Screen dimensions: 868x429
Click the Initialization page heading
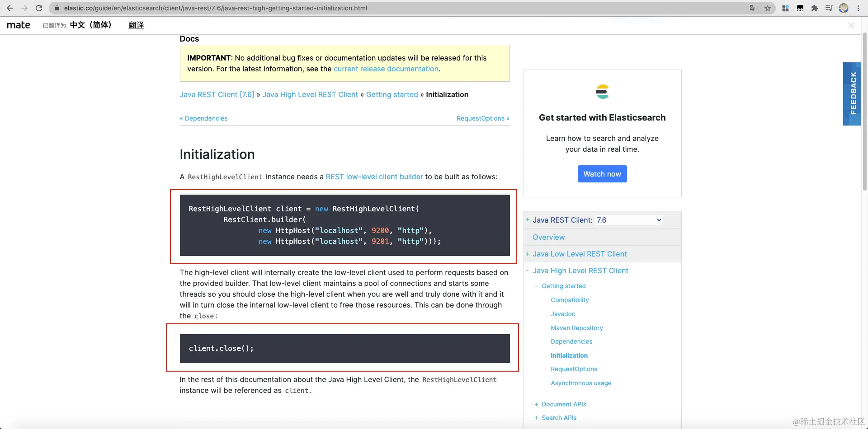[x=217, y=154]
